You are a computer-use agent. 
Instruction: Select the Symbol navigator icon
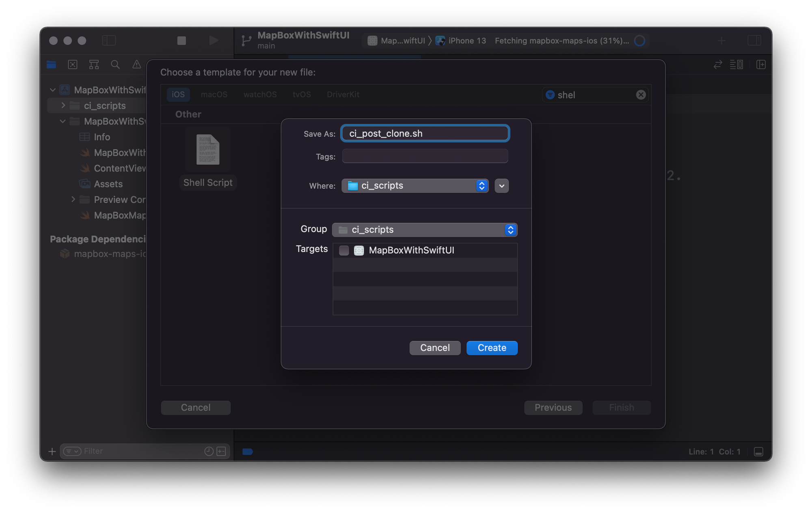[x=94, y=65]
